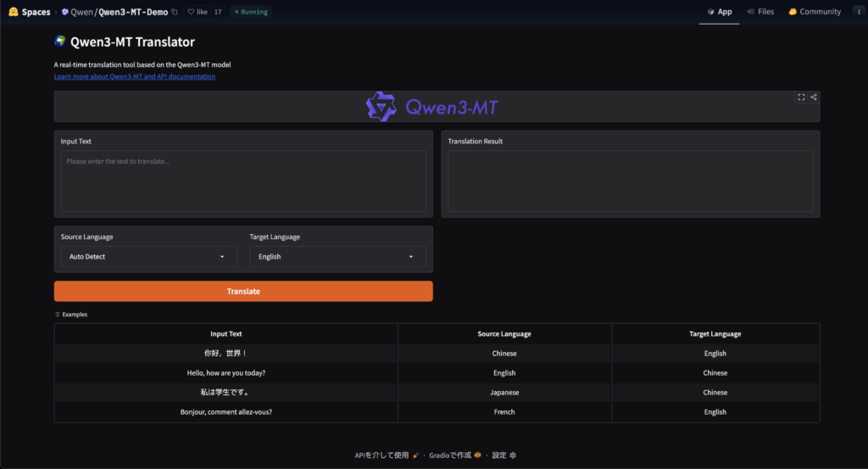The height and width of the screenshot is (469, 868).
Task: Select the 私は学生です。 example
Action: pos(225,392)
